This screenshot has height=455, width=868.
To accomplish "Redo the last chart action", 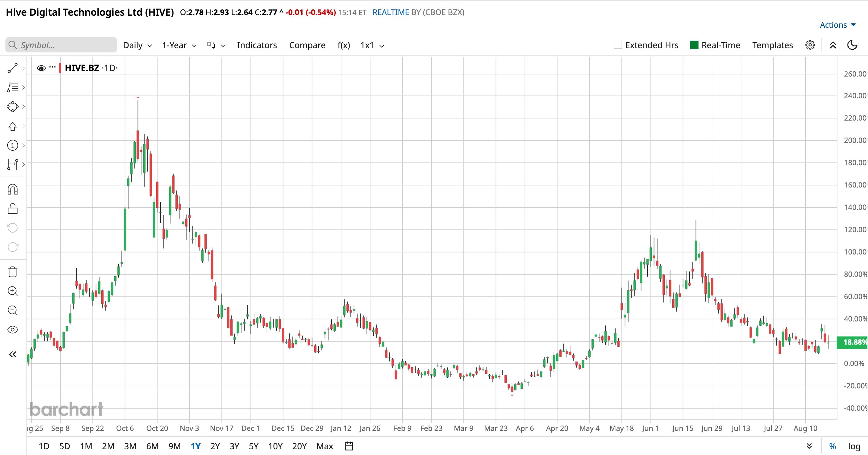I will click(x=12, y=247).
